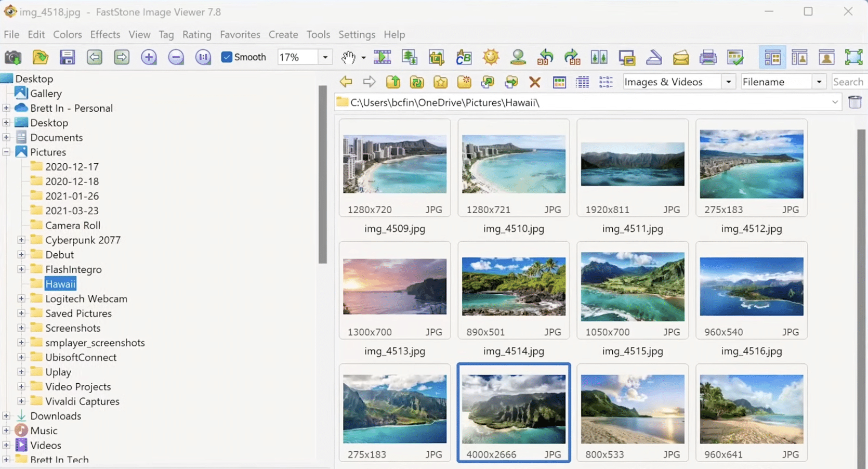Viewport: 868px width, 469px height.
Task: Print the selected image
Action: [708, 57]
